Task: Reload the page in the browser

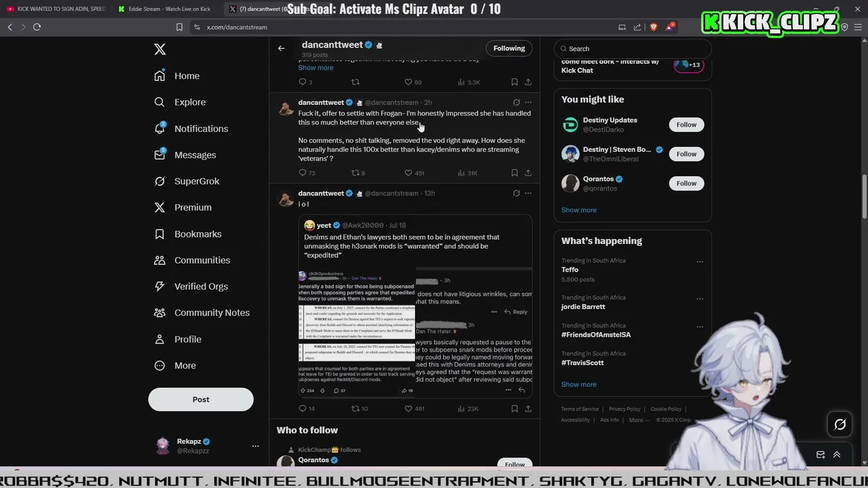Action: click(37, 27)
